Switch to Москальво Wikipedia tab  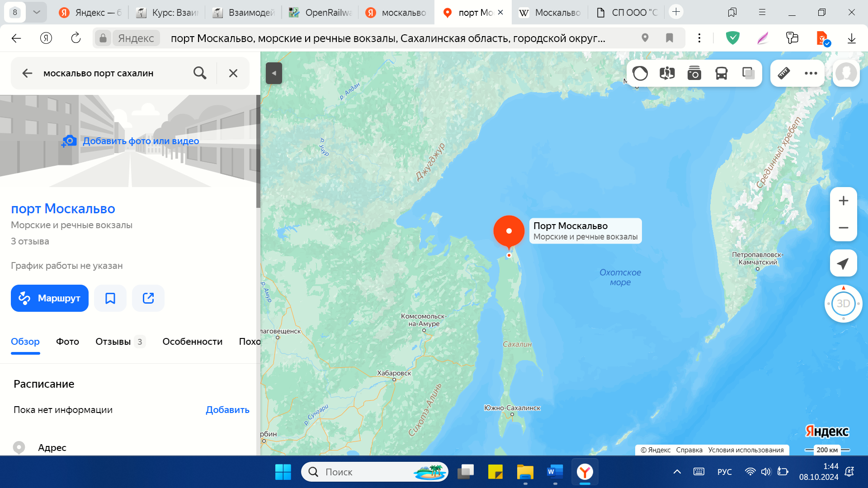tap(550, 13)
